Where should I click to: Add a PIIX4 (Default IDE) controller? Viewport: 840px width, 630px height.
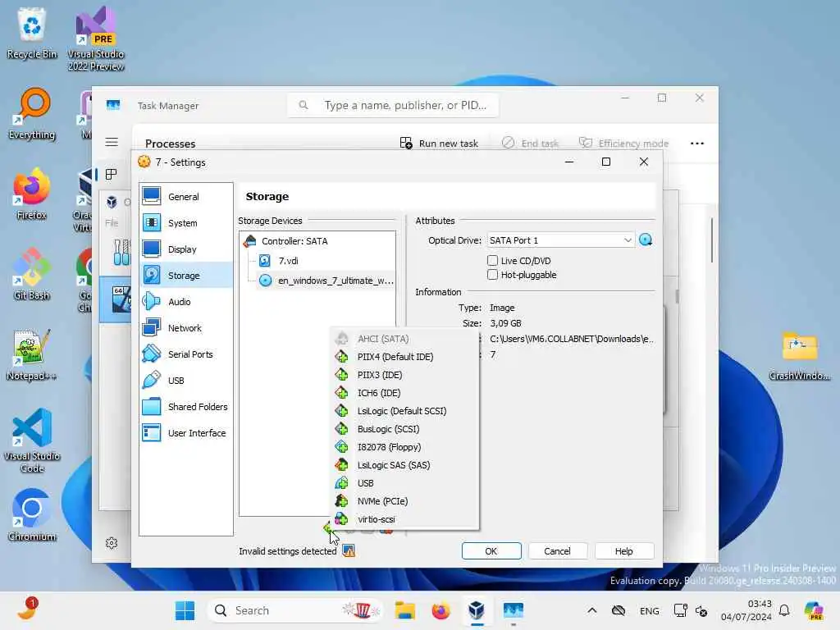tap(404, 357)
